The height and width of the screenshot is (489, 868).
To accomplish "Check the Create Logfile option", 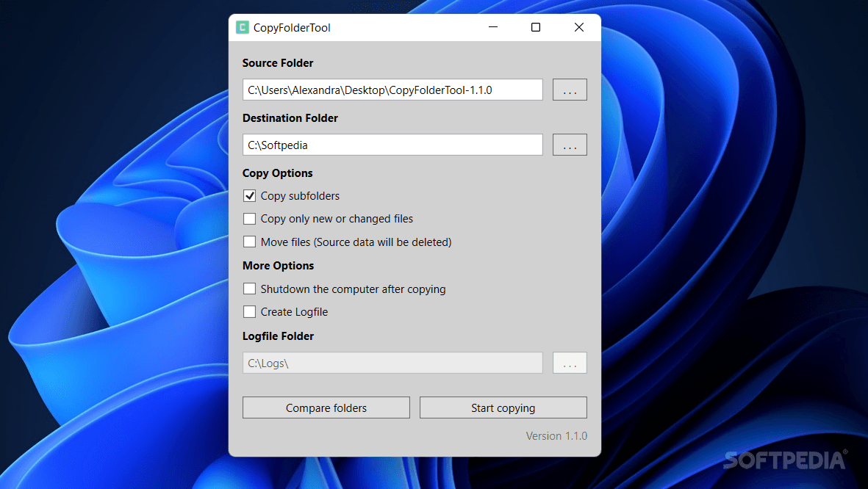I will (x=250, y=312).
